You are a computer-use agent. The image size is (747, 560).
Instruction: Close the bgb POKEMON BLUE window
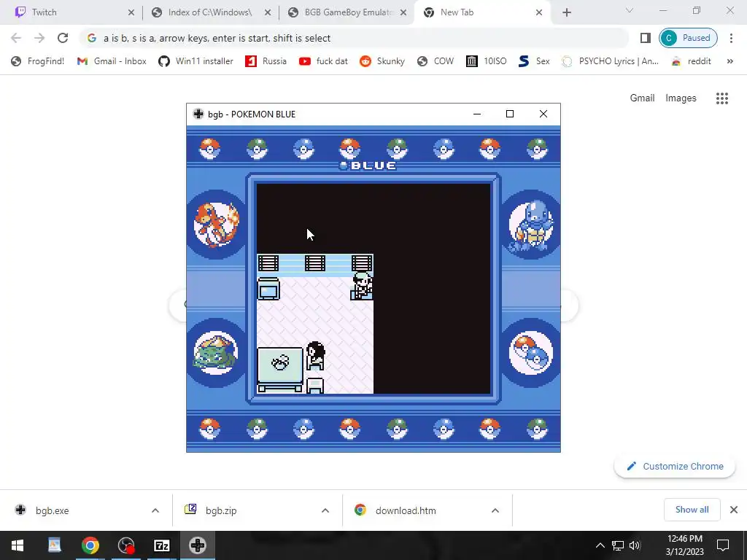[x=543, y=114]
